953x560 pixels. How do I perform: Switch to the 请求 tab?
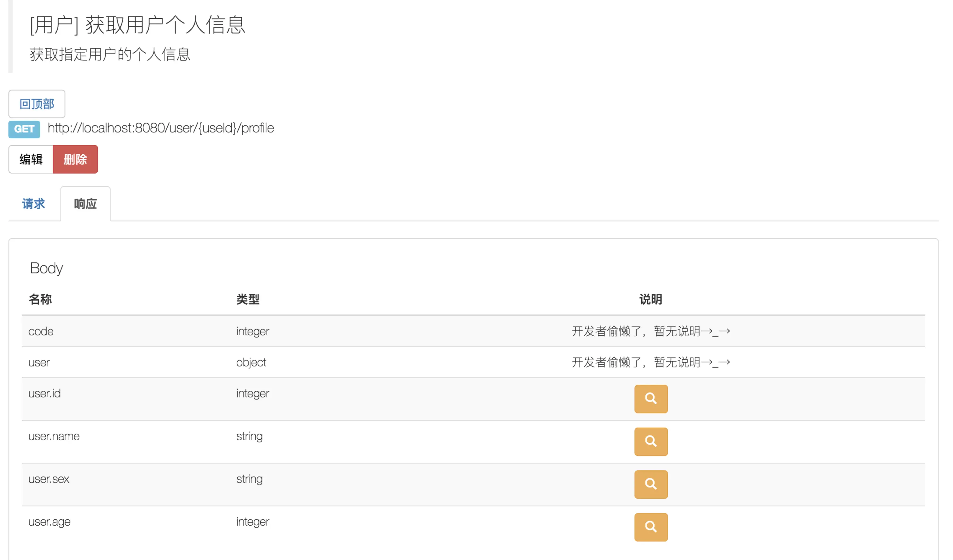click(x=33, y=204)
